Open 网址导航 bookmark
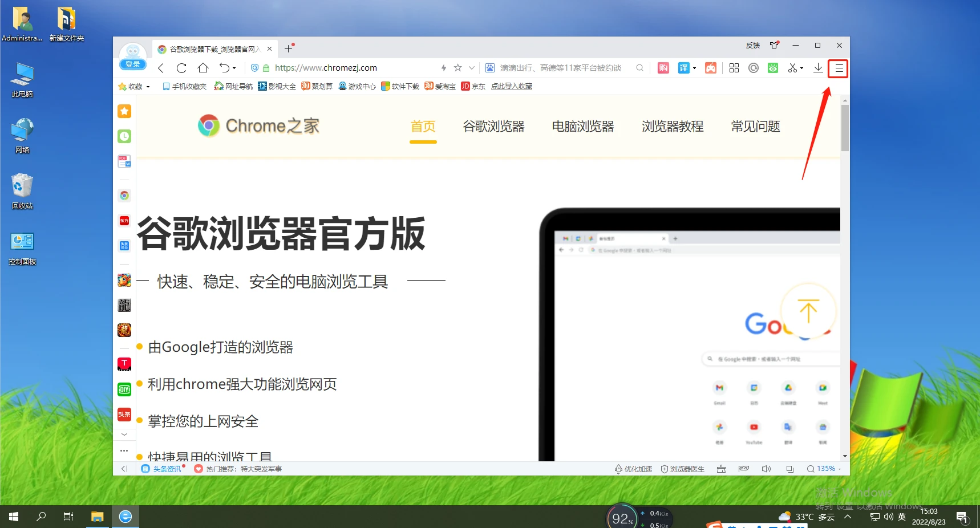This screenshot has width=980, height=528. [x=233, y=87]
